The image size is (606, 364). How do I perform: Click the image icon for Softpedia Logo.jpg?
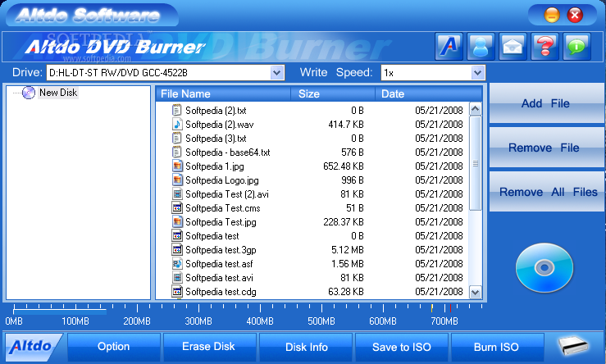click(176, 180)
